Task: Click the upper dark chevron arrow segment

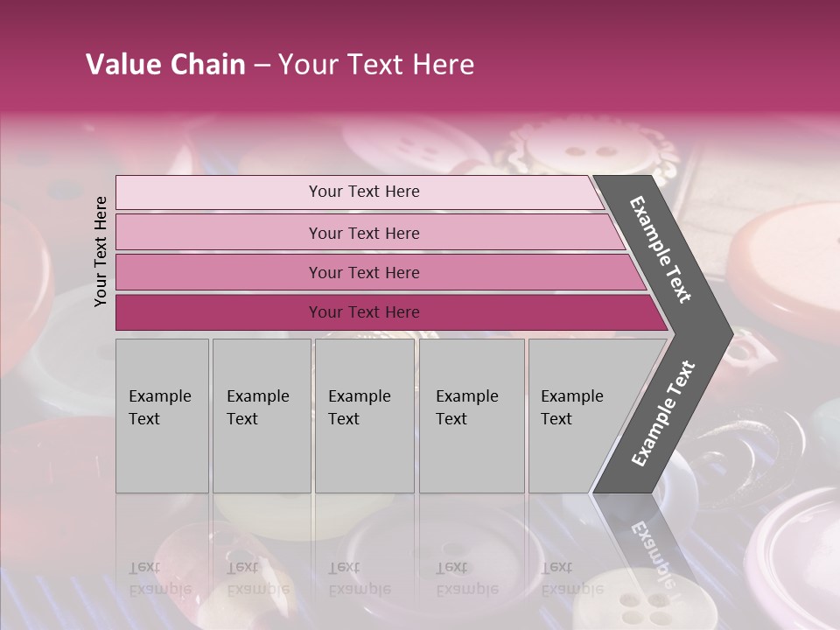Action: click(662, 249)
